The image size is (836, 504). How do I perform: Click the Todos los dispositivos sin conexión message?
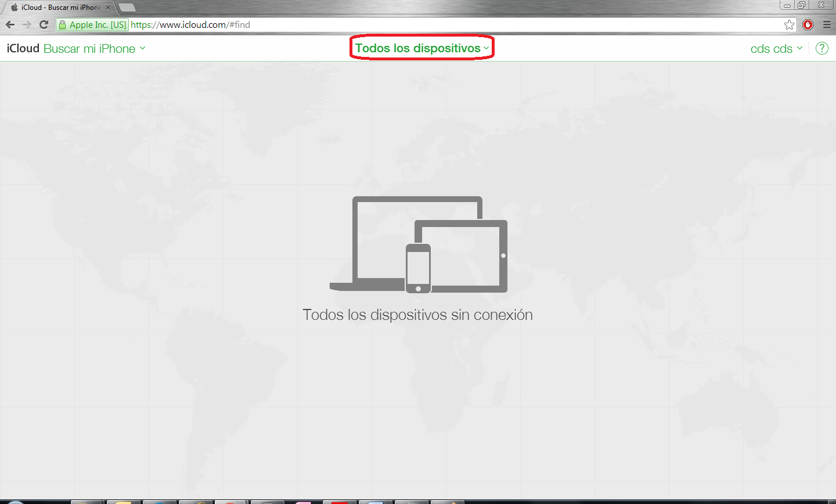coord(417,315)
